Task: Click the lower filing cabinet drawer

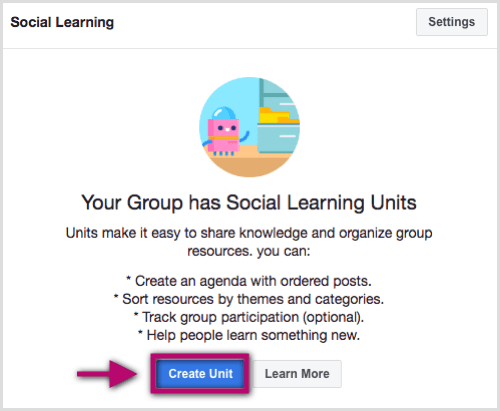Action: [277, 137]
